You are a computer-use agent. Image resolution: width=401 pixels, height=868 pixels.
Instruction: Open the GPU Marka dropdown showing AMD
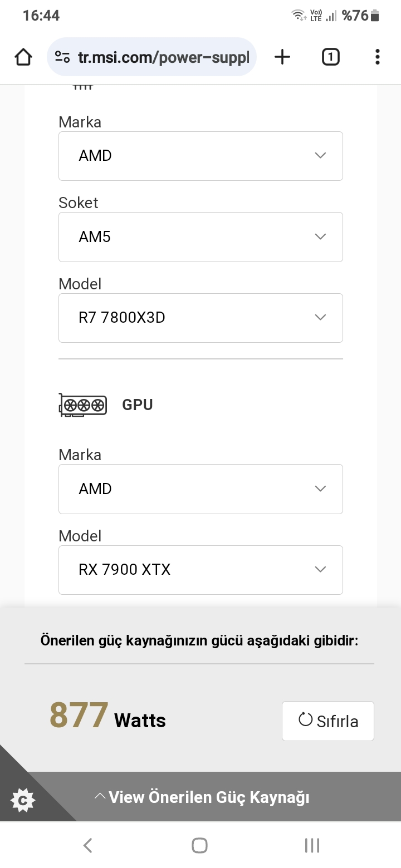click(200, 489)
